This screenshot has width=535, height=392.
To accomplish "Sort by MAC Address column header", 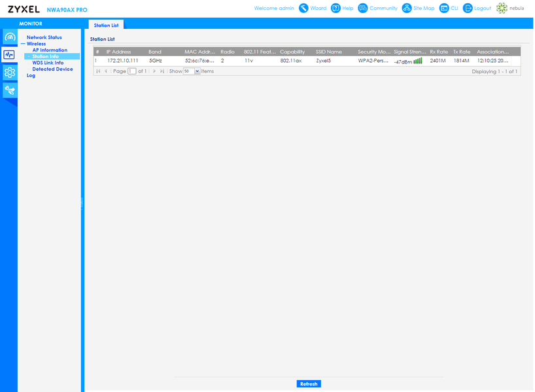I will coord(200,52).
